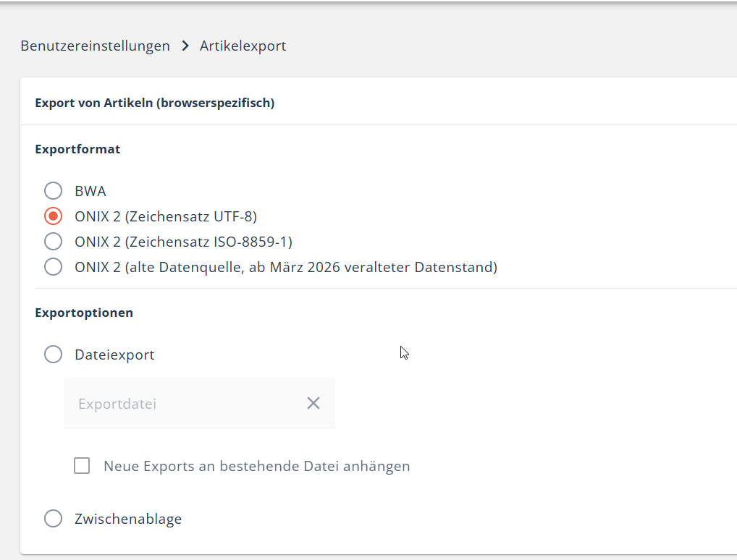Image resolution: width=737 pixels, height=560 pixels.
Task: Click the breadcrumb chevron separator arrow
Action: [x=185, y=46]
